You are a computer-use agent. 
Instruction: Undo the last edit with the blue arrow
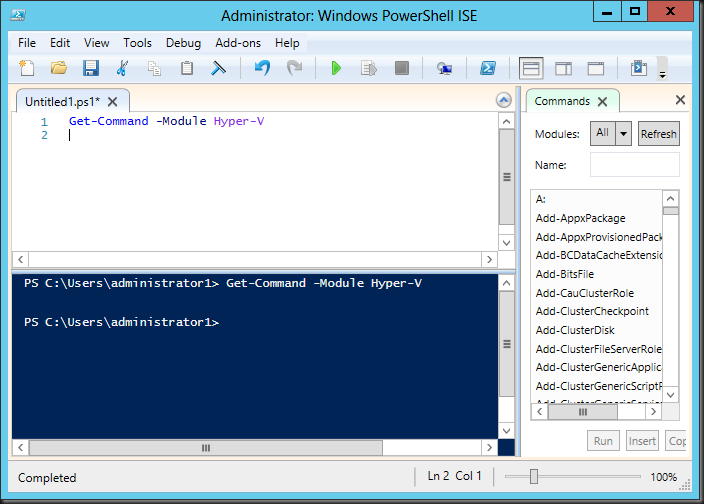click(262, 68)
